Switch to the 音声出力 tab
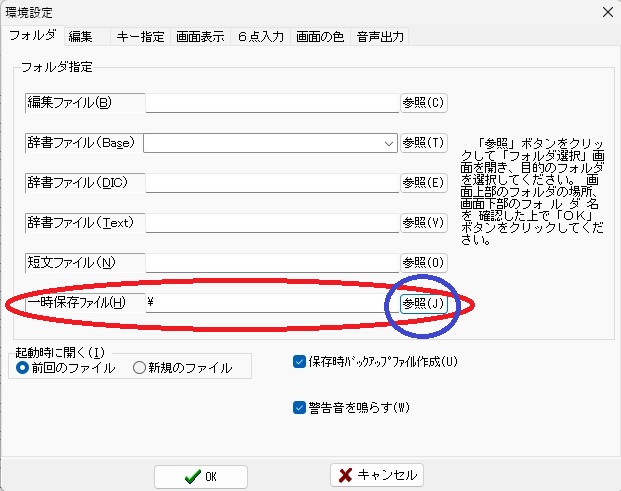 [379, 37]
